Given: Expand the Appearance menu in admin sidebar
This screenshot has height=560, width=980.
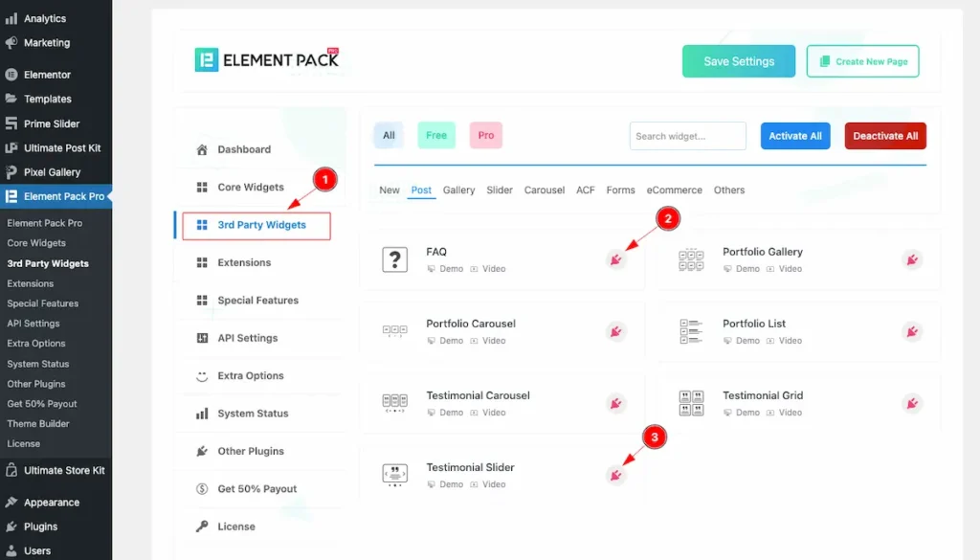Looking at the screenshot, I should click(x=51, y=503).
